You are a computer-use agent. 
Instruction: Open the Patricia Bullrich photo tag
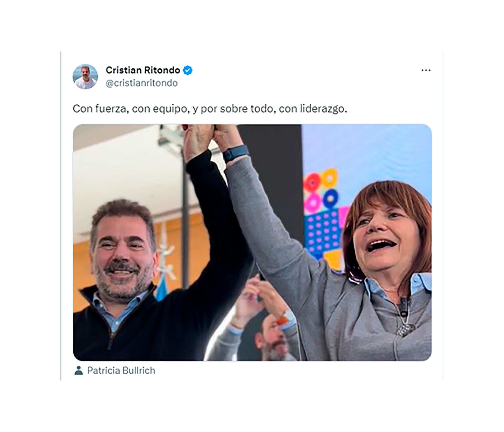pos(121,371)
